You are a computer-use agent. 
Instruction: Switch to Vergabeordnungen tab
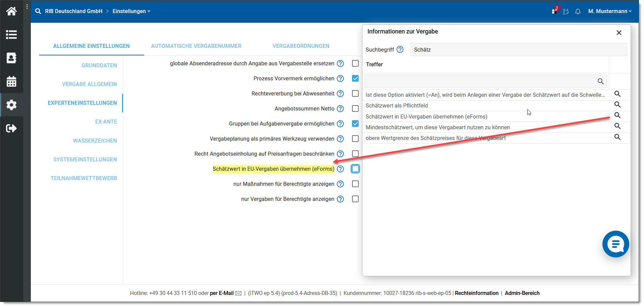click(x=301, y=46)
